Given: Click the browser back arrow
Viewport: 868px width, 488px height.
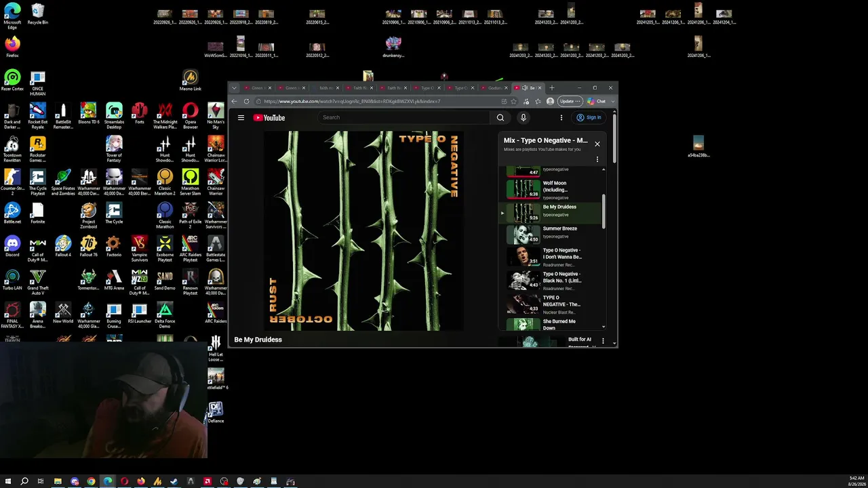Looking at the screenshot, I should tap(234, 101).
